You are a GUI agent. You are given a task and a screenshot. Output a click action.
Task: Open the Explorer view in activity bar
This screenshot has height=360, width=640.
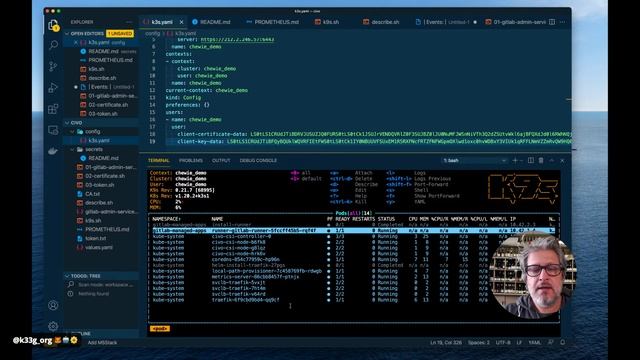tap(53, 25)
